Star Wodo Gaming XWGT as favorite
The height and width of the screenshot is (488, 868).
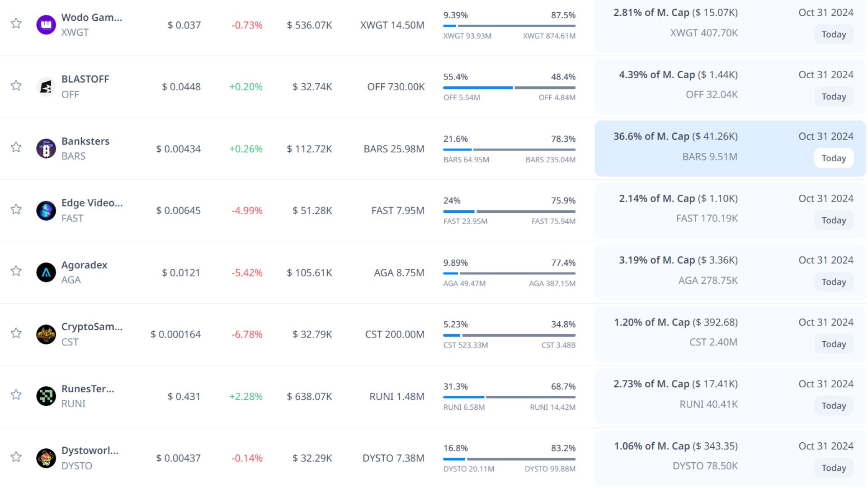tap(16, 23)
